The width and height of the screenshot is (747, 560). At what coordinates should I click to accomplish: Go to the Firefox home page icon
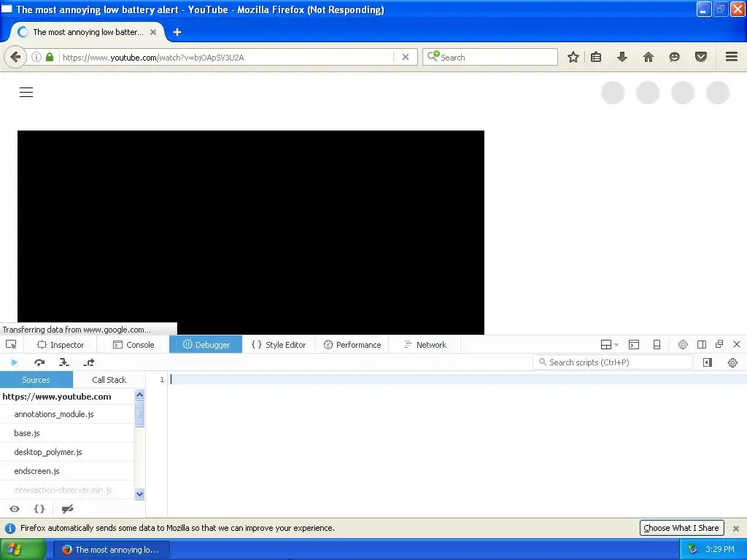[x=649, y=57]
